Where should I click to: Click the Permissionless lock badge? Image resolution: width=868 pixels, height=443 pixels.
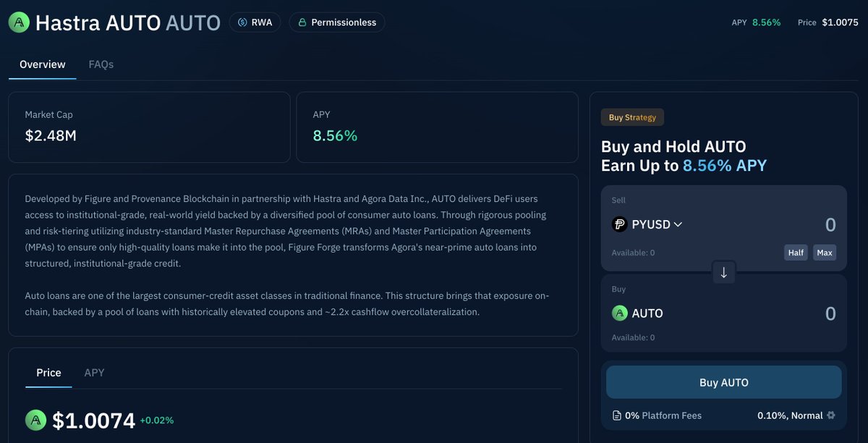tap(337, 22)
